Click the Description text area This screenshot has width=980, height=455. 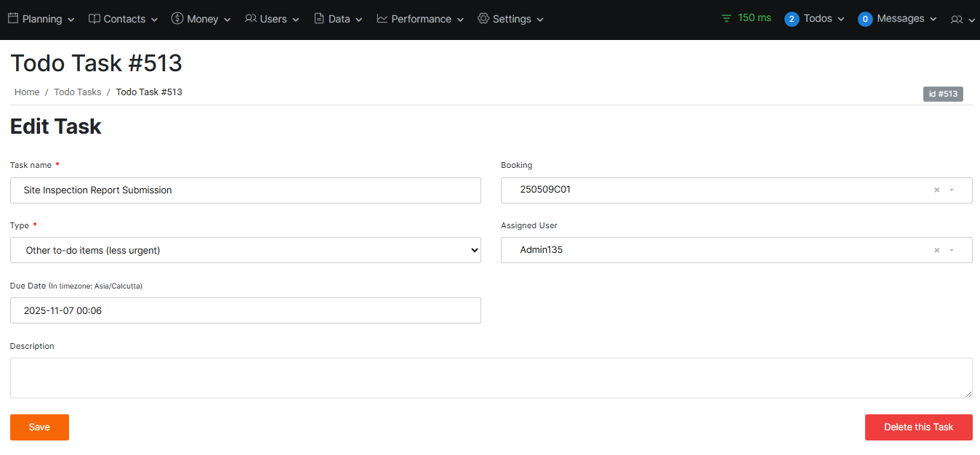click(x=491, y=378)
